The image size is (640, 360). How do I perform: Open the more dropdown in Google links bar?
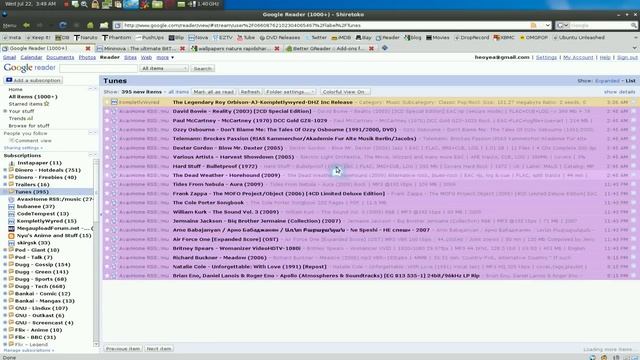point(165,58)
